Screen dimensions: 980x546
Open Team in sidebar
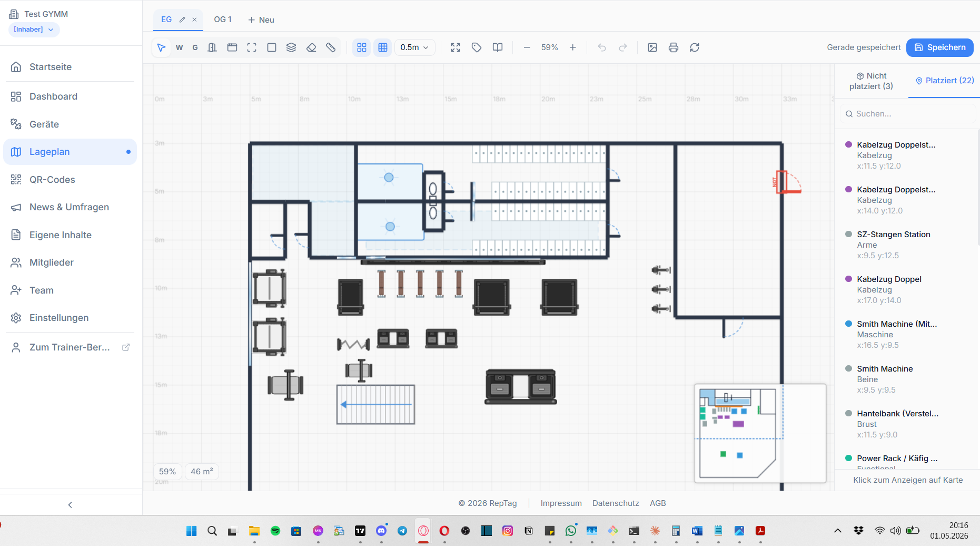(x=70, y=290)
